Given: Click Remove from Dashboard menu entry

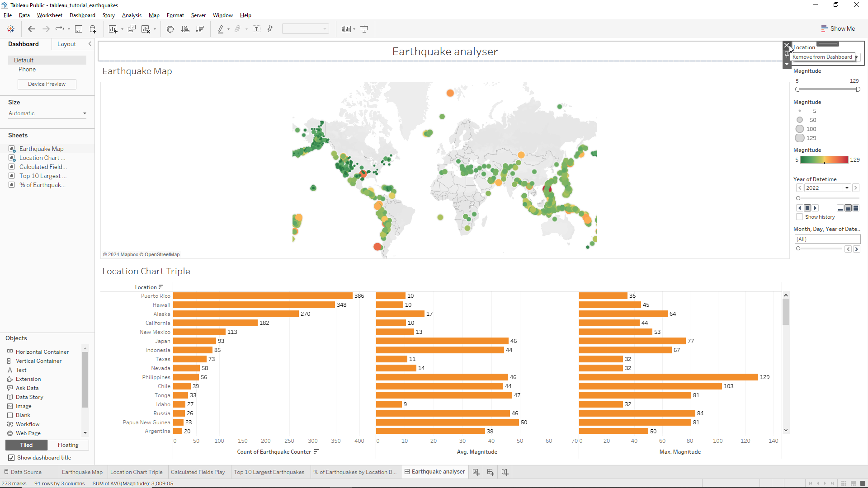Looking at the screenshot, I should pos(822,56).
